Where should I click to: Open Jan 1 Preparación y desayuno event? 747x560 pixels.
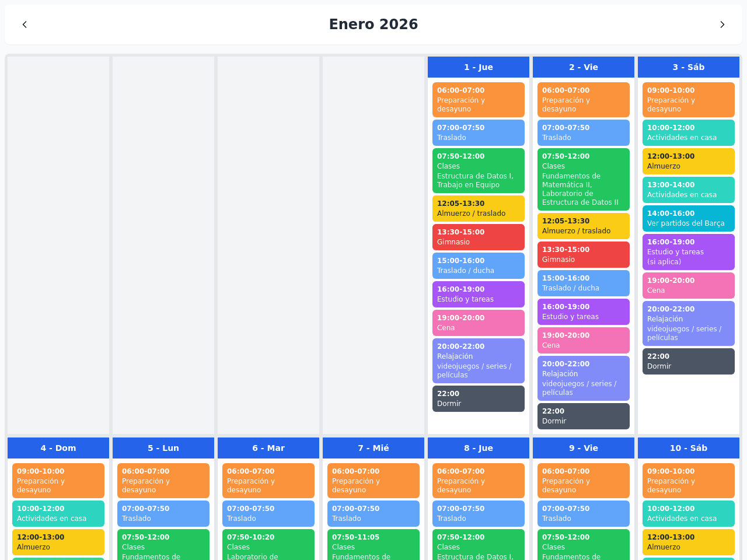(x=479, y=100)
